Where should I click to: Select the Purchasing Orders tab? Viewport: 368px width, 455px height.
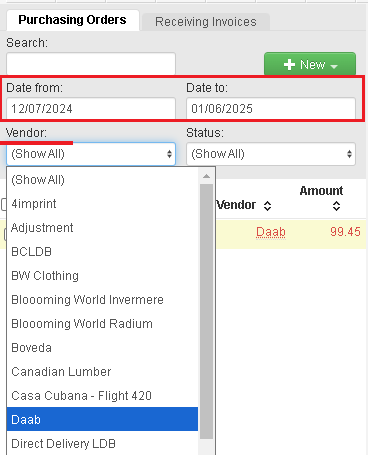pyautogui.click(x=72, y=20)
